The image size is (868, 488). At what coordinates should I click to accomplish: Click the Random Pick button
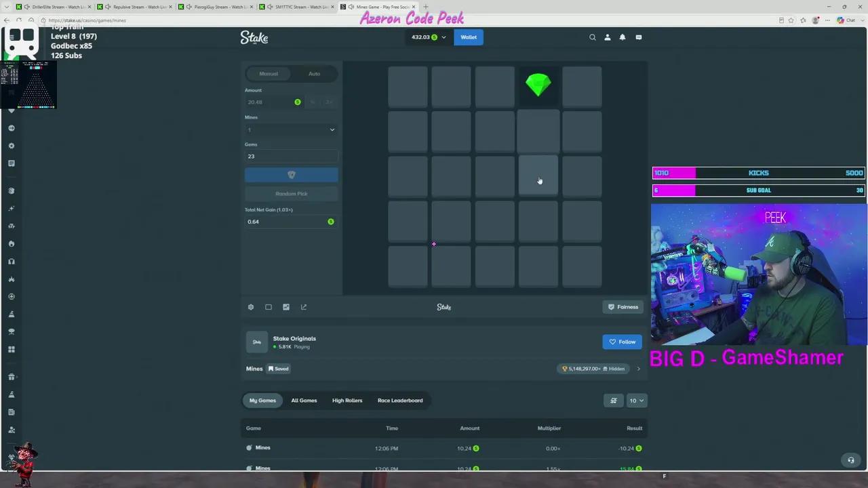tap(291, 194)
